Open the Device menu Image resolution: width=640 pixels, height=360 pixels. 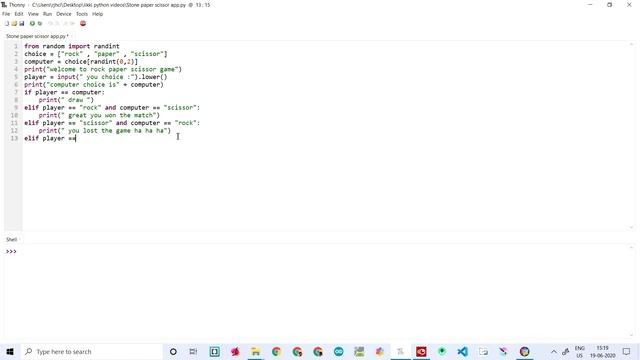(64, 14)
